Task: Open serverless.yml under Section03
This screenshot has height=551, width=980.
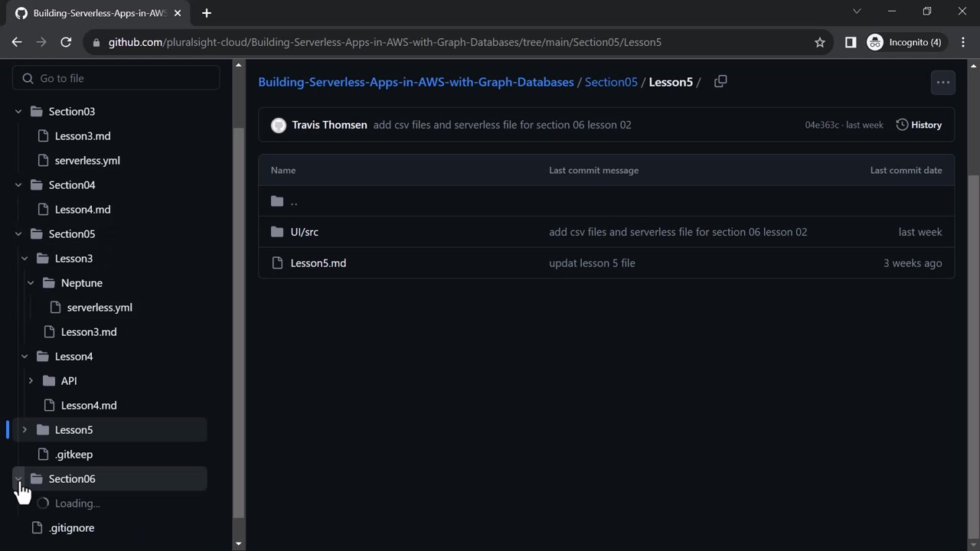Action: click(87, 161)
